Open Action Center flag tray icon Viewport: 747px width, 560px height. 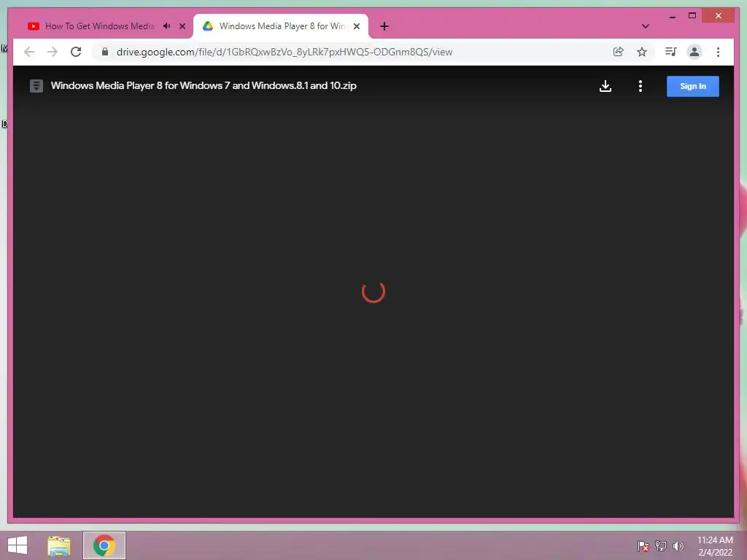[643, 545]
